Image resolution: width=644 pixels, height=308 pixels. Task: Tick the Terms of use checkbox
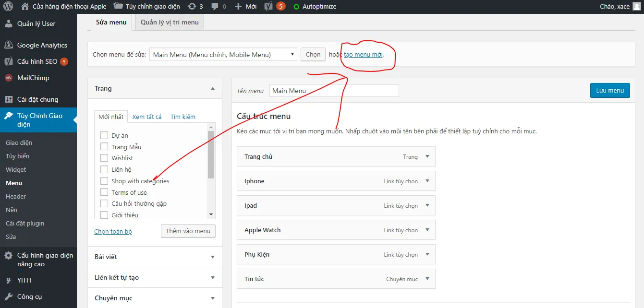[104, 192]
